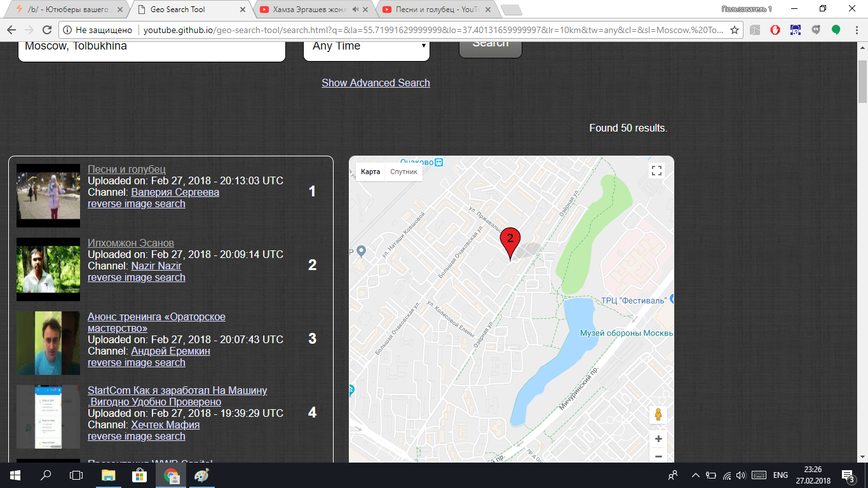Open the Пользователь 1 profile button
Screen dimensions: 868x488
pos(747,9)
